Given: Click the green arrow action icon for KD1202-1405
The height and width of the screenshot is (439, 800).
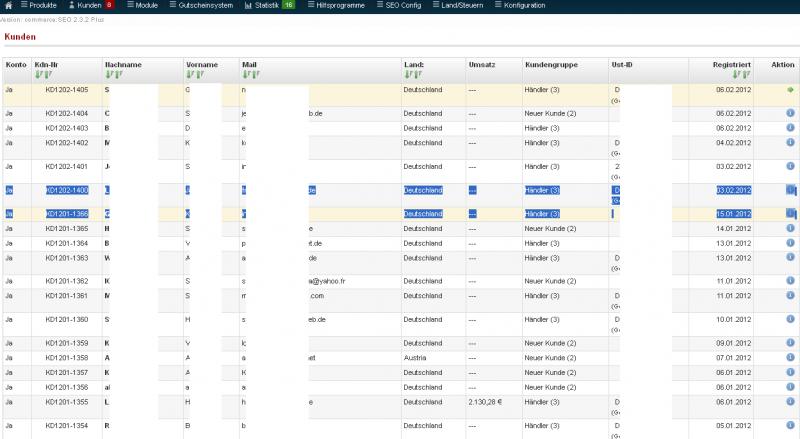Looking at the screenshot, I should pos(789,90).
